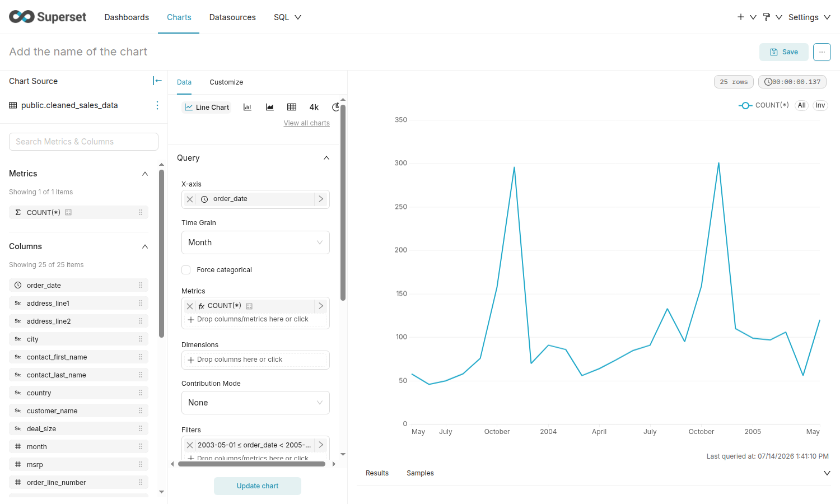The height and width of the screenshot is (504, 840).
Task: Enable Force categorical checkbox
Action: tap(186, 270)
